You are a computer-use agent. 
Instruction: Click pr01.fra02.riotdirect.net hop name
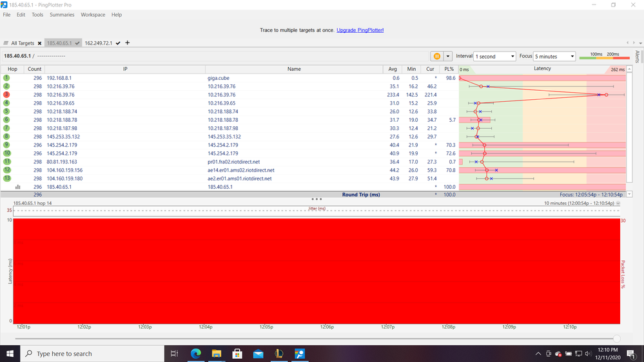[x=234, y=162]
